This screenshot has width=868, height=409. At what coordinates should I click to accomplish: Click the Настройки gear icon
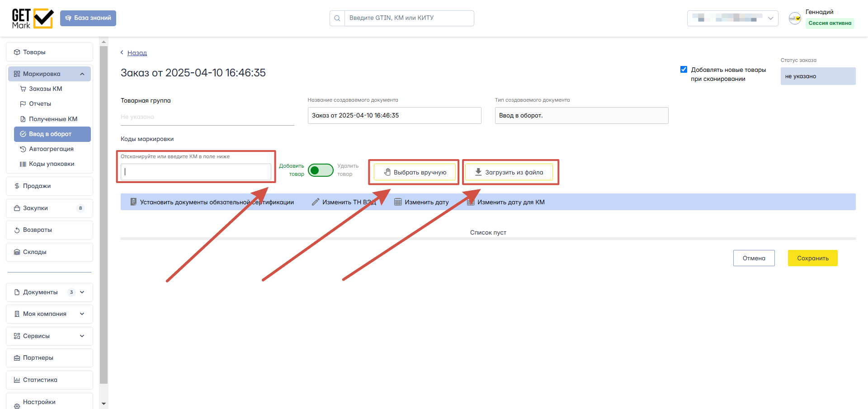coord(17,406)
